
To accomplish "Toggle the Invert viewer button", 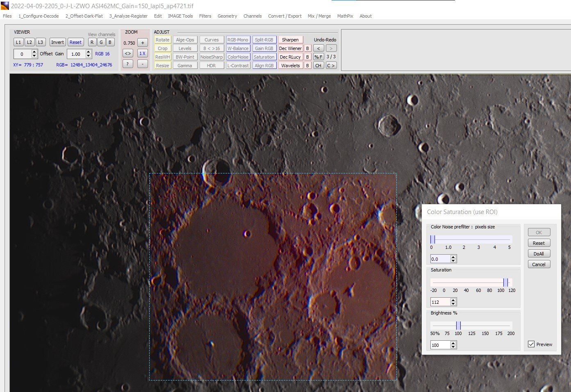I will pyautogui.click(x=57, y=42).
